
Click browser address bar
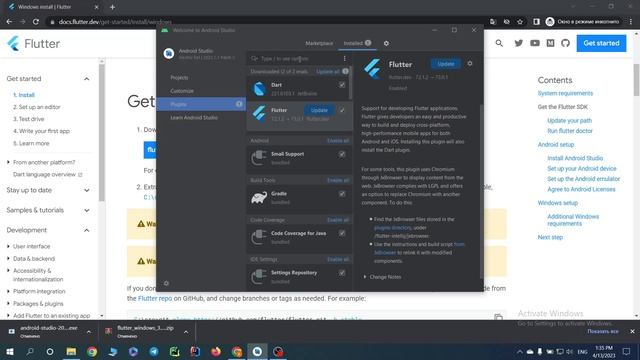(x=267, y=22)
